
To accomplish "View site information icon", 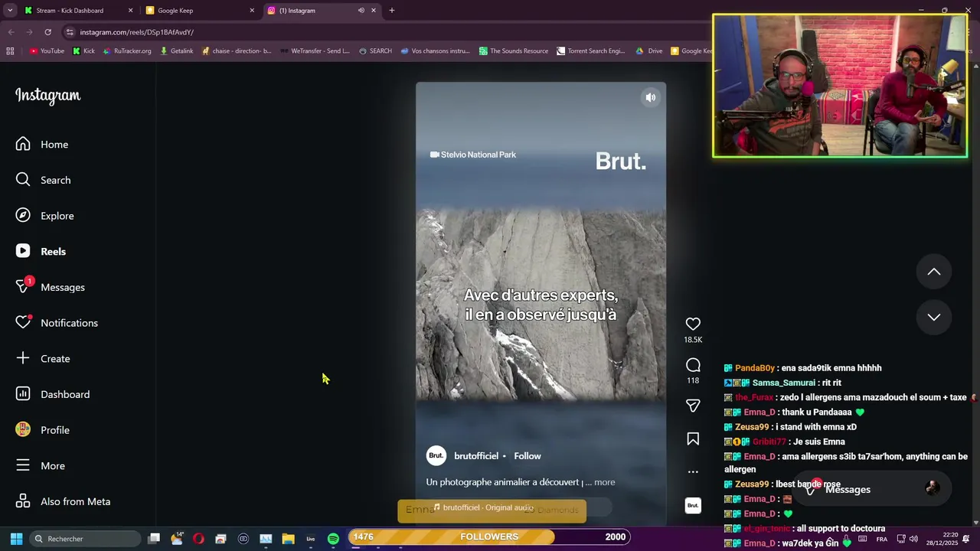I will click(x=70, y=32).
